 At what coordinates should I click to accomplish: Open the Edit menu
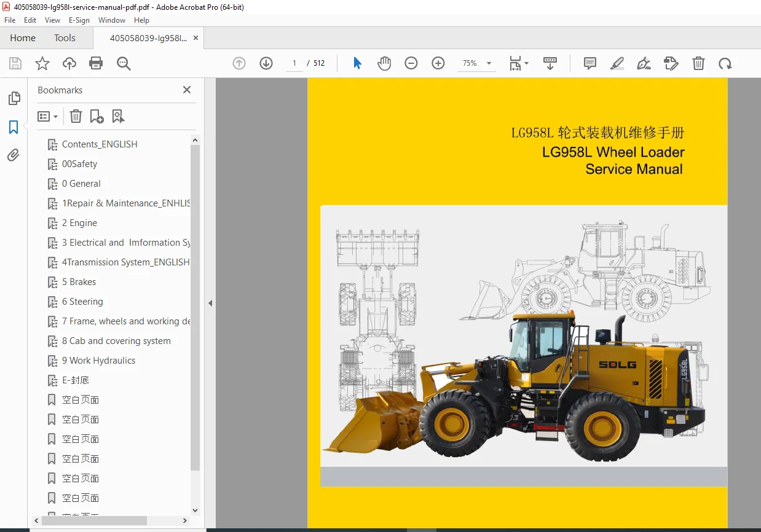pyautogui.click(x=30, y=20)
